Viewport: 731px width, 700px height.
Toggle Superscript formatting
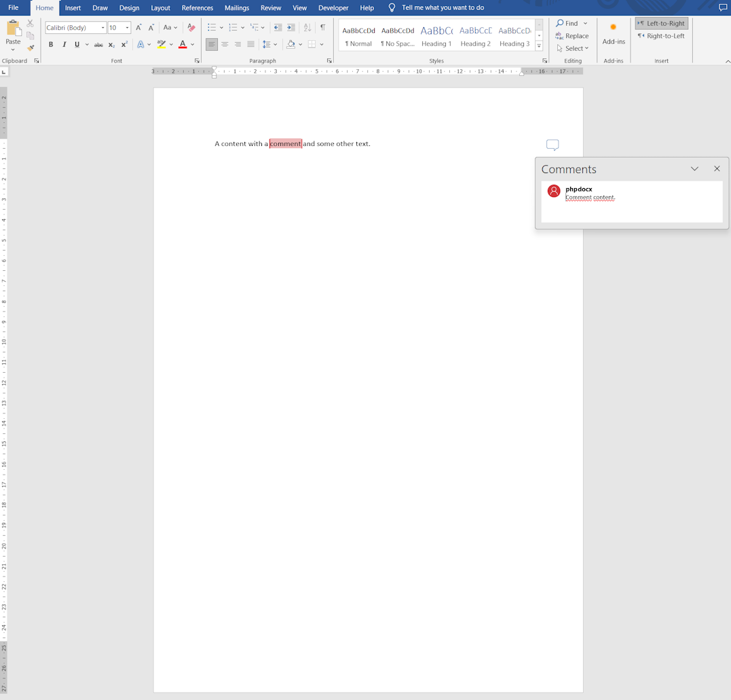click(x=124, y=44)
